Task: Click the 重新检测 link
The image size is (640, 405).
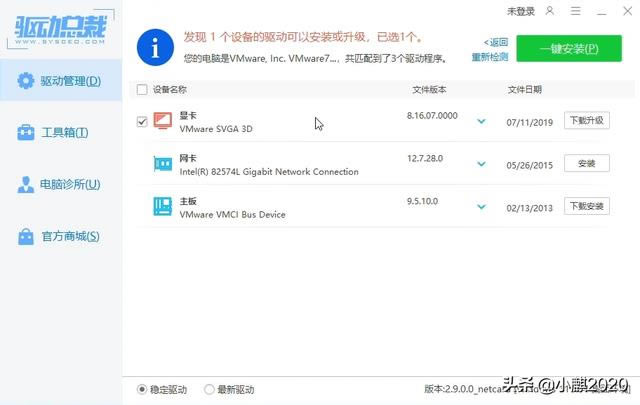Action: [x=490, y=57]
